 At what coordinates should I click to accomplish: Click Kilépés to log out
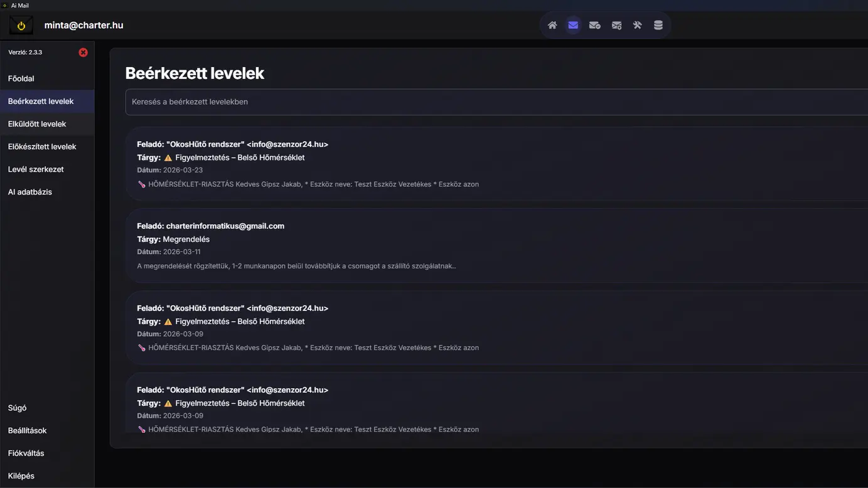click(x=21, y=476)
